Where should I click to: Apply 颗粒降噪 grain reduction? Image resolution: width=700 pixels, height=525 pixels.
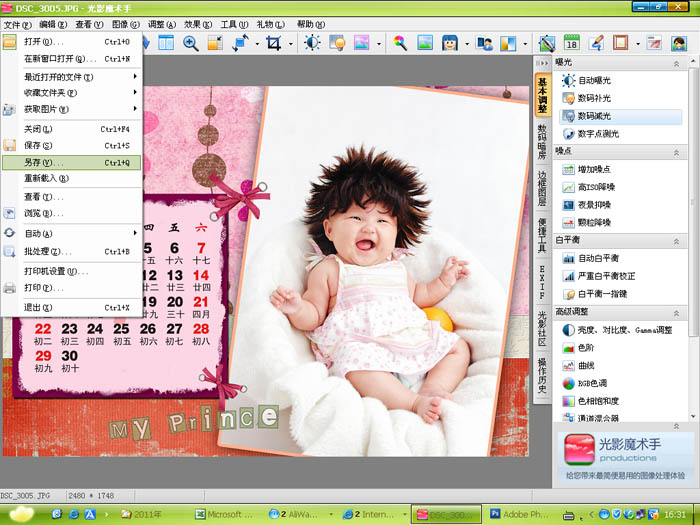pyautogui.click(x=594, y=223)
